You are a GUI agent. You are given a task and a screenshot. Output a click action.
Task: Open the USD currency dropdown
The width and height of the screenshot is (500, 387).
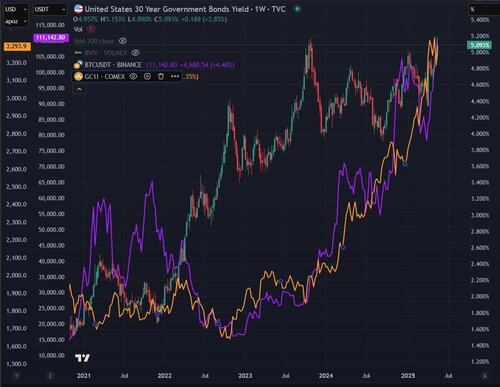click(16, 9)
